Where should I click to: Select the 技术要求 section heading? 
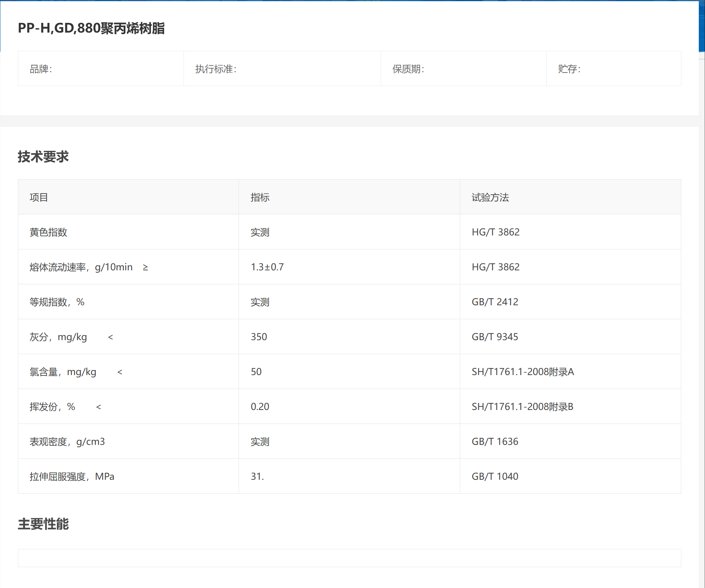[x=43, y=157]
